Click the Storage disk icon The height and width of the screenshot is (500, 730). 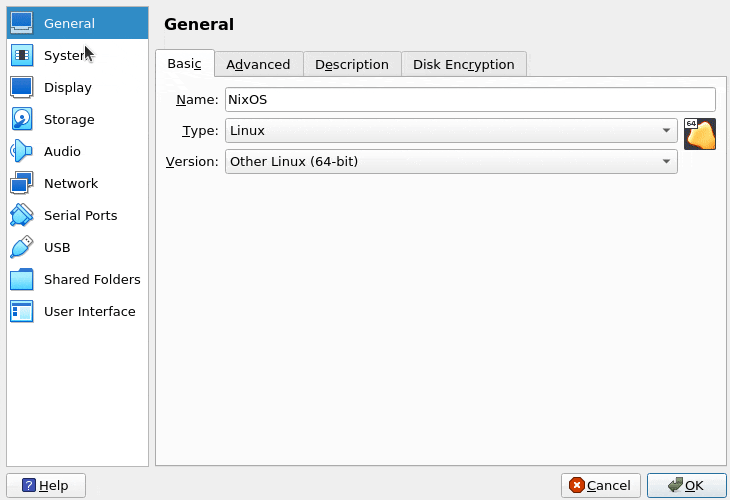coord(22,119)
